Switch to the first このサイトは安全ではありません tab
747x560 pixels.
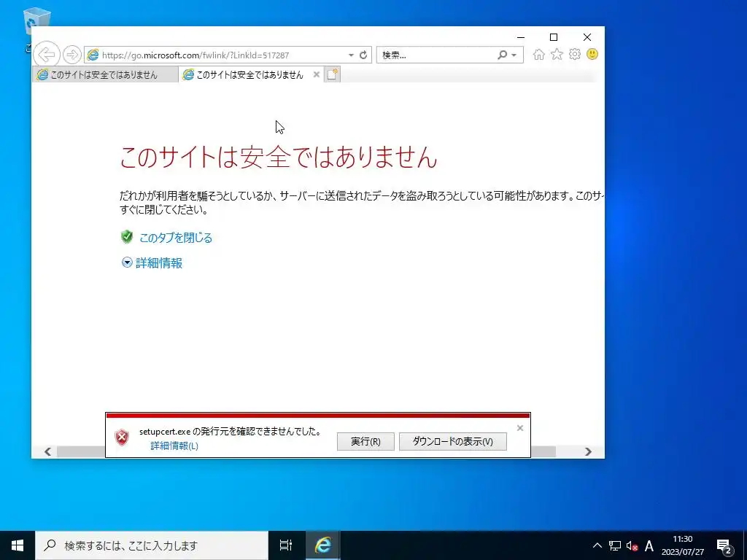[105, 75]
